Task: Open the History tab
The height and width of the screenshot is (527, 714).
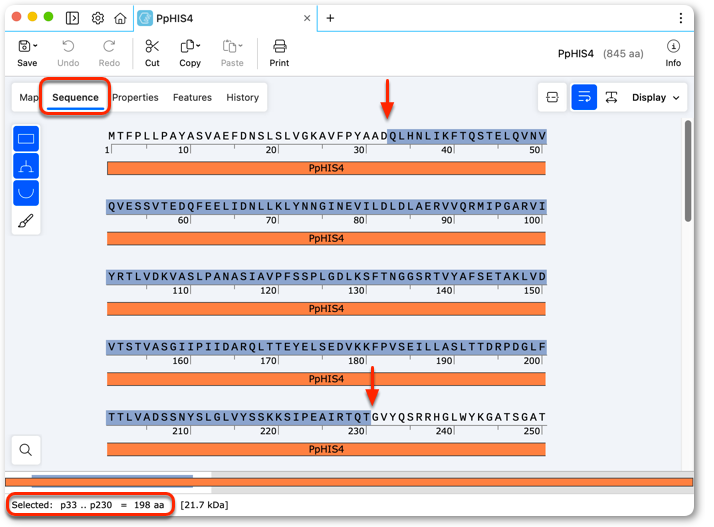Action: (x=242, y=97)
